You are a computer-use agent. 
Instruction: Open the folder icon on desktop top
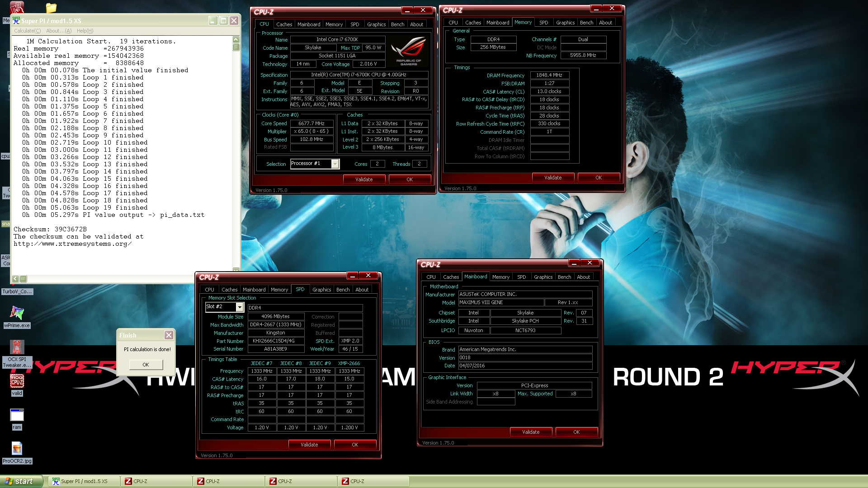tap(51, 8)
